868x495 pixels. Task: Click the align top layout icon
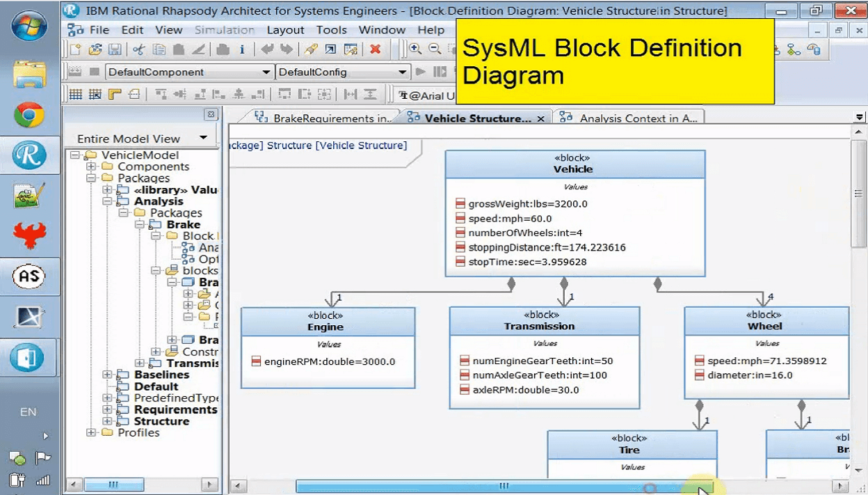click(x=161, y=94)
